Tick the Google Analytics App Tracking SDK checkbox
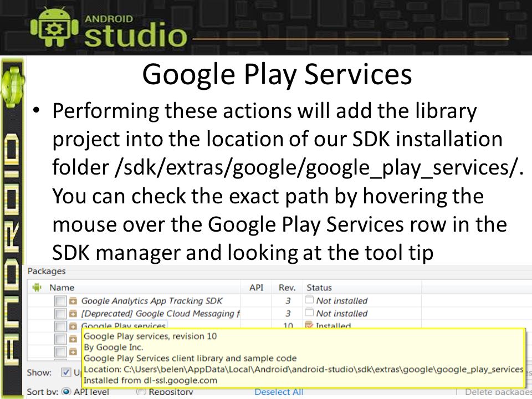 pyautogui.click(x=60, y=301)
